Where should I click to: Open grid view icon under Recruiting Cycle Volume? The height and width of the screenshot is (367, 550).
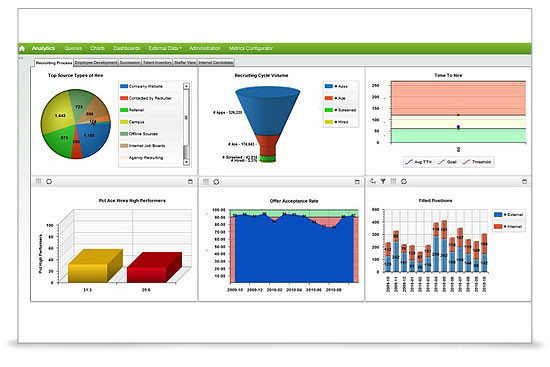click(206, 182)
